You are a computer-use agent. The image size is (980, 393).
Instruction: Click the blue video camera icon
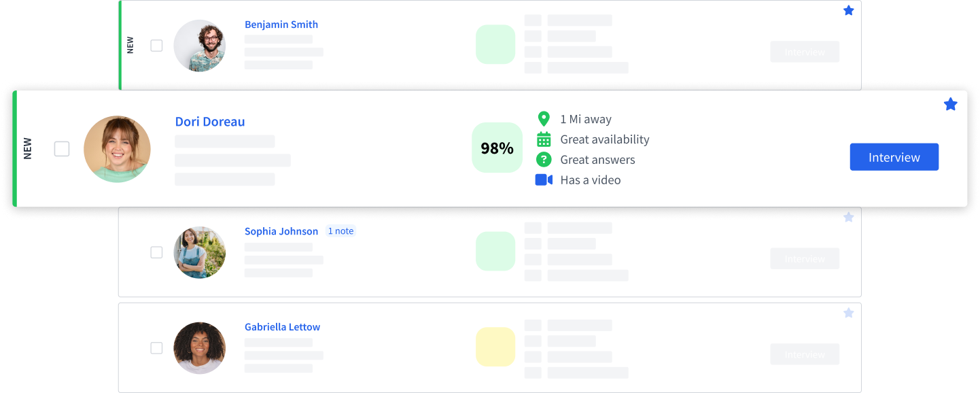[544, 180]
